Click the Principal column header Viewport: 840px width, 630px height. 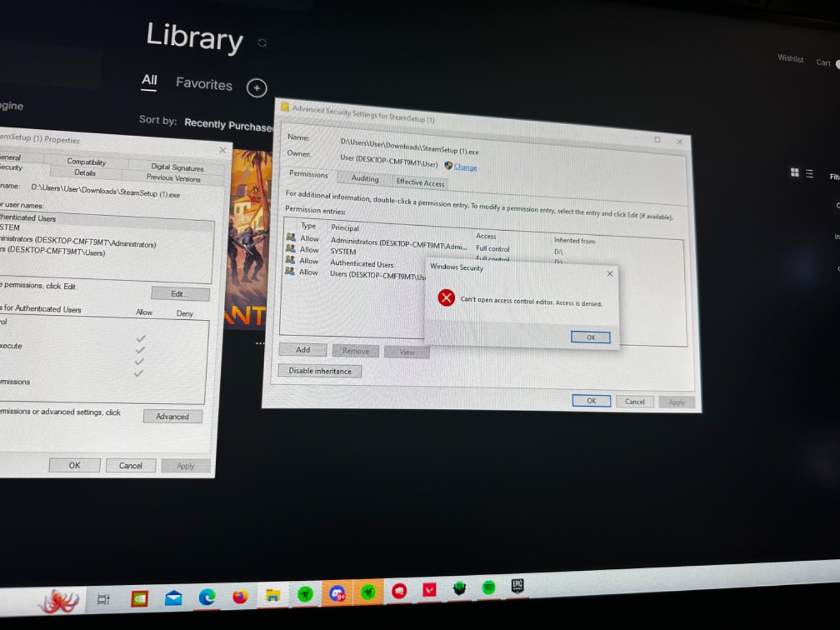tap(345, 227)
